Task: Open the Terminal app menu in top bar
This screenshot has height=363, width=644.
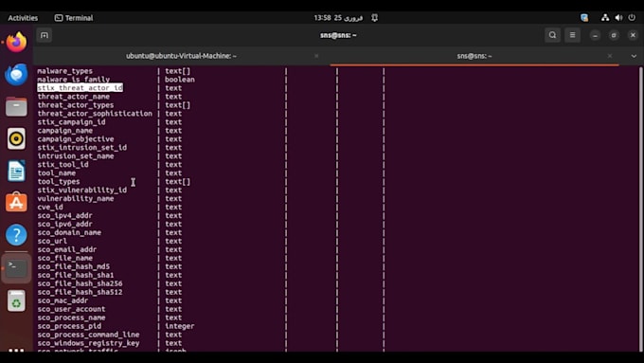Action: click(x=74, y=18)
